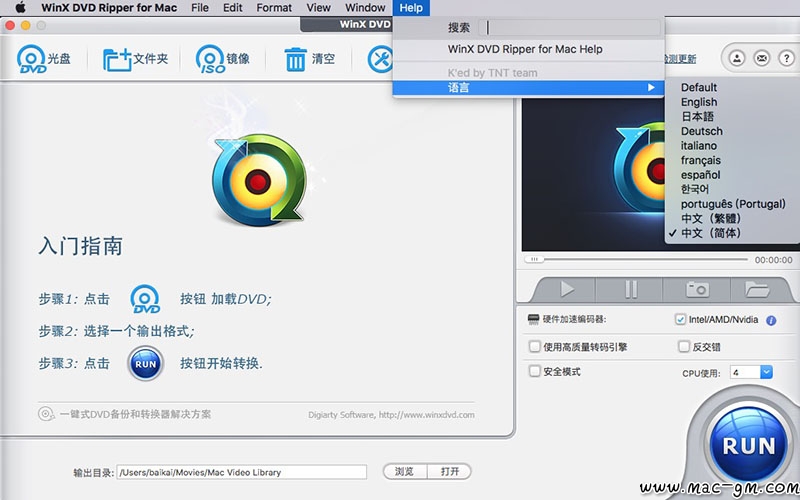Take a snapshot with camera icon
800x500 pixels.
[x=697, y=289]
